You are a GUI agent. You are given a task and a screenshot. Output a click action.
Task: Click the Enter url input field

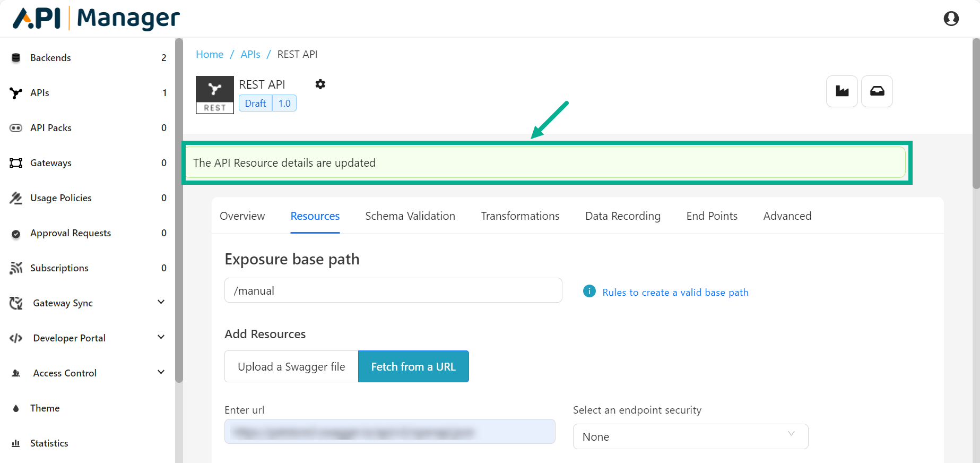click(389, 432)
